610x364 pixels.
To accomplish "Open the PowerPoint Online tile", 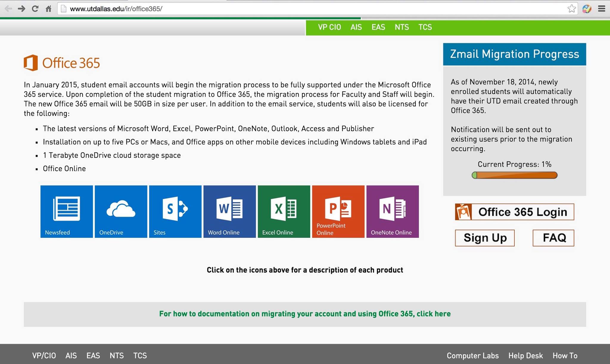I will pyautogui.click(x=338, y=212).
